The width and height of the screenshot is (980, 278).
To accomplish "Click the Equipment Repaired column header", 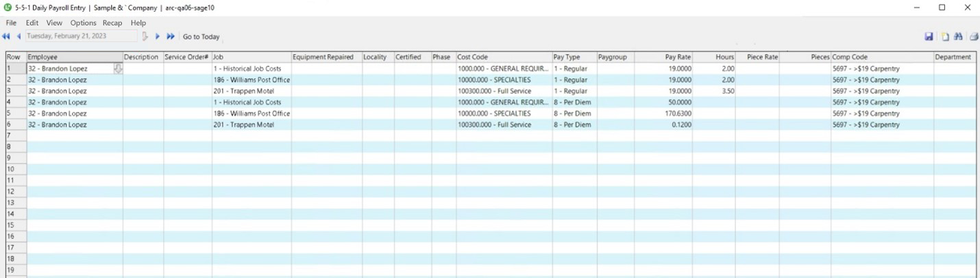I will pyautogui.click(x=327, y=57).
